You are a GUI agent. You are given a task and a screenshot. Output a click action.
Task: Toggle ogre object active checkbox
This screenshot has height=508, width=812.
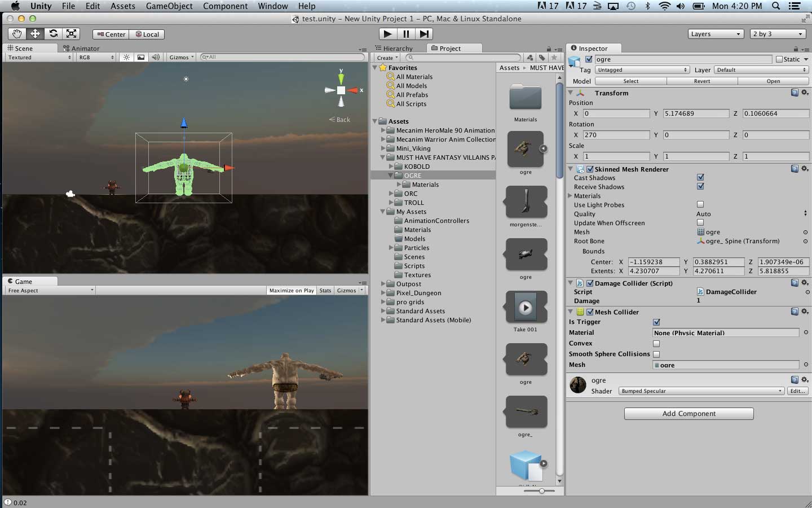(589, 59)
